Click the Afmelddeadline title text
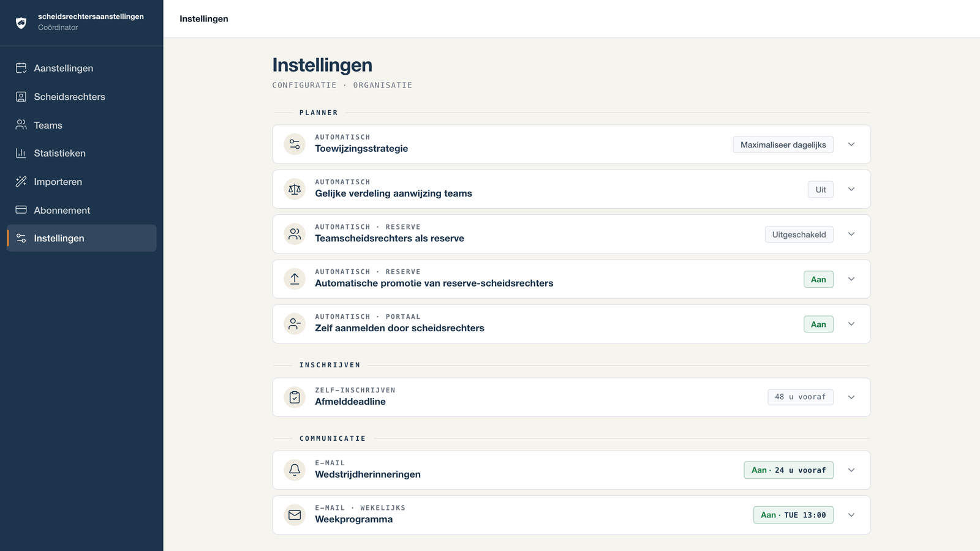 pyautogui.click(x=350, y=402)
